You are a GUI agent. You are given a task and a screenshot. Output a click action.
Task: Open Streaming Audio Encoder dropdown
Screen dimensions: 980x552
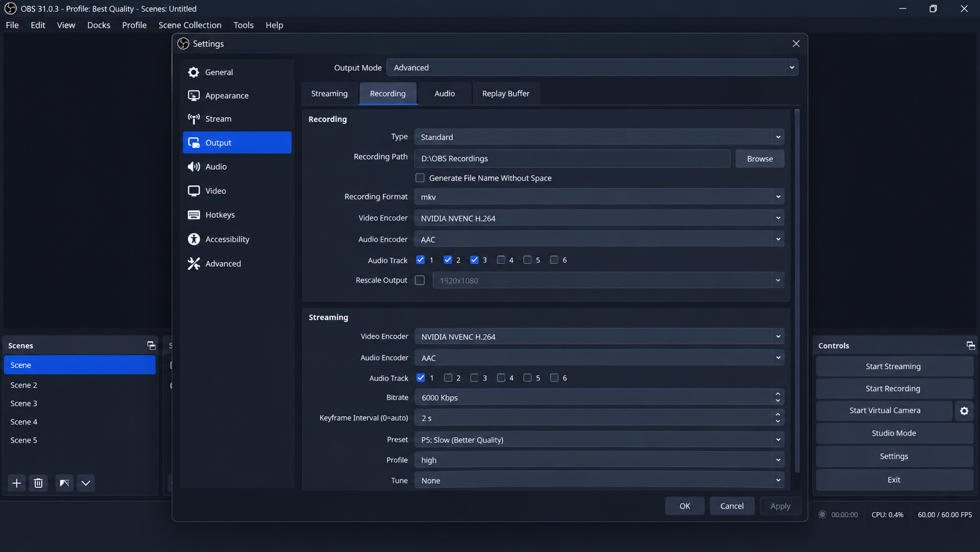pos(599,358)
